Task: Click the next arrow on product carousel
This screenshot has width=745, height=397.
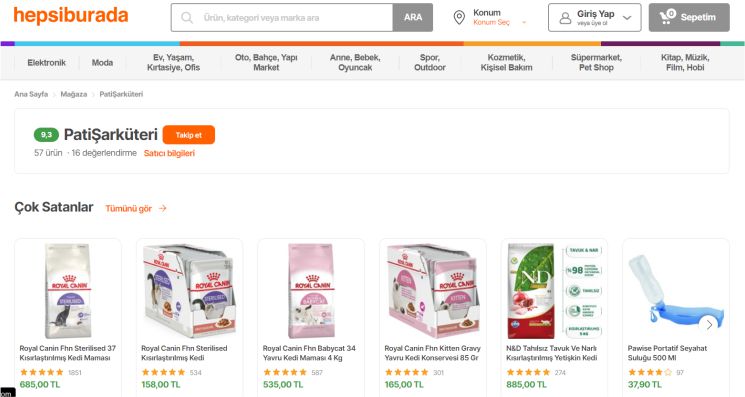Action: (x=709, y=325)
